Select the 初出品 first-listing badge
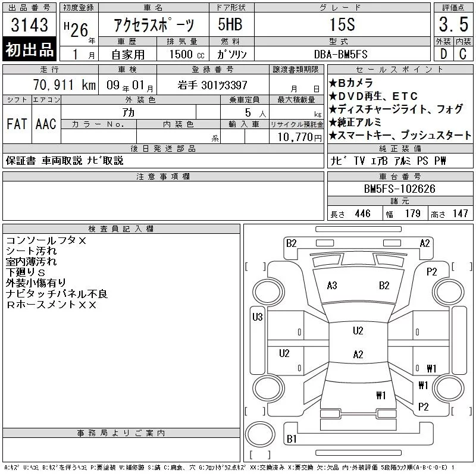This screenshot has width=476, height=476. pyautogui.click(x=30, y=49)
